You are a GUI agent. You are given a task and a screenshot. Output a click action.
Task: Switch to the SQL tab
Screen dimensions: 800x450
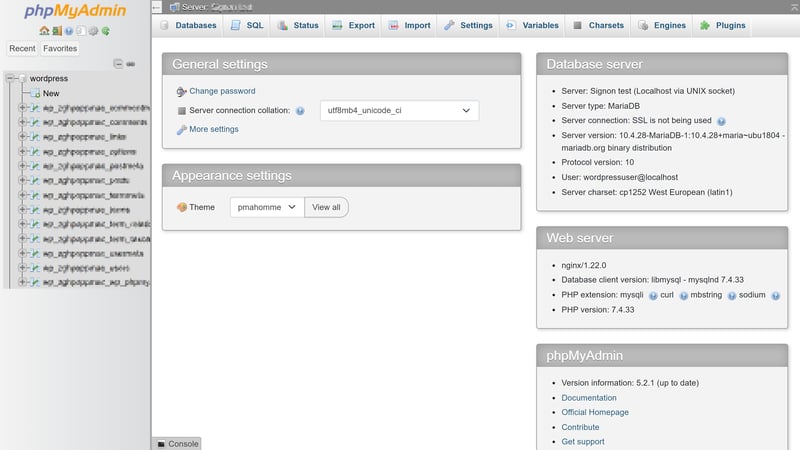(247, 25)
